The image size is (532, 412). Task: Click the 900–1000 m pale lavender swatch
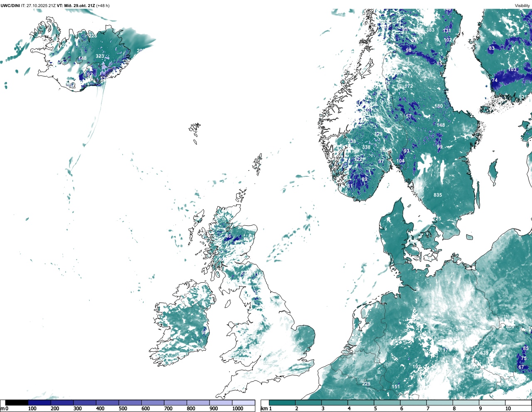click(x=221, y=402)
